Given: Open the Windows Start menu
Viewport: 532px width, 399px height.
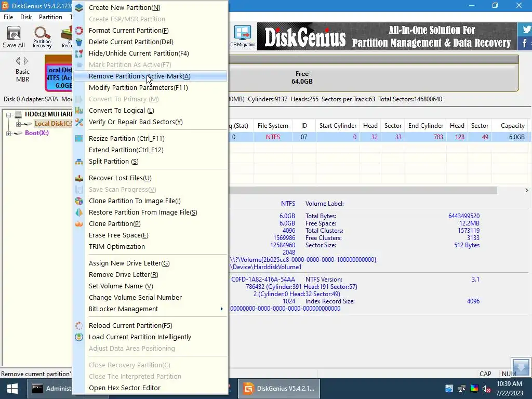Looking at the screenshot, I should coord(12,389).
